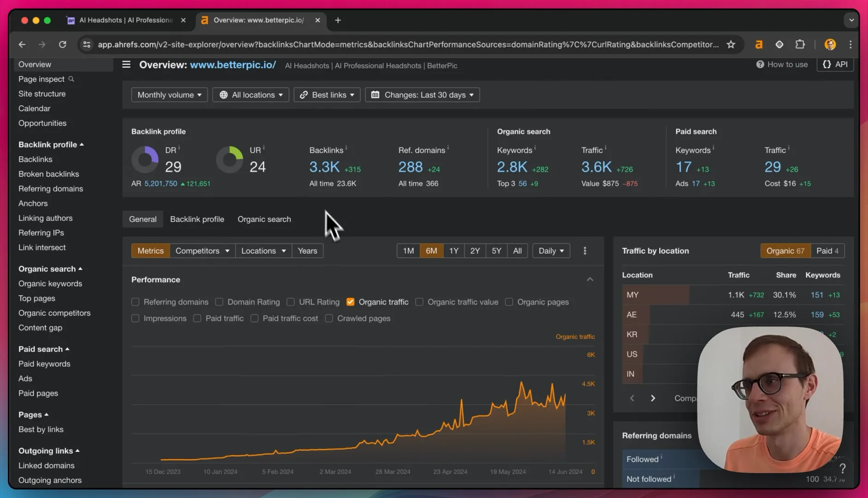Tick the Paid traffic cost checkbox

pyautogui.click(x=254, y=319)
